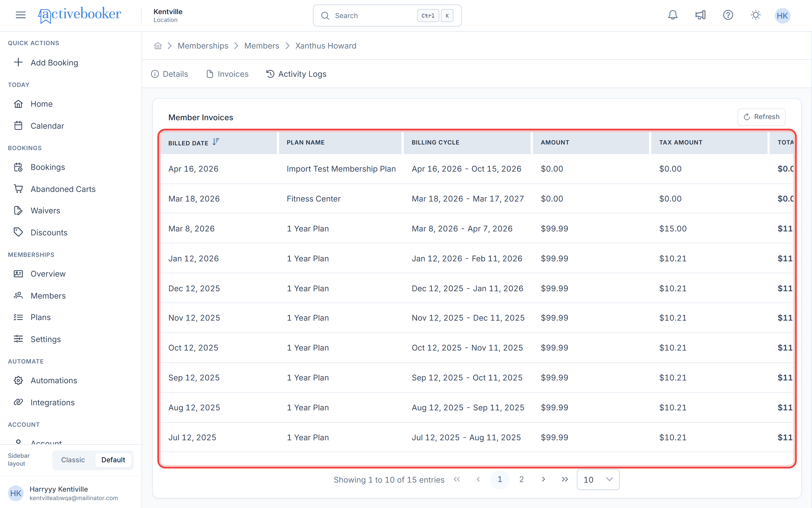The image size is (812, 508).
Task: Go to first page double chevron
Action: coord(457,479)
